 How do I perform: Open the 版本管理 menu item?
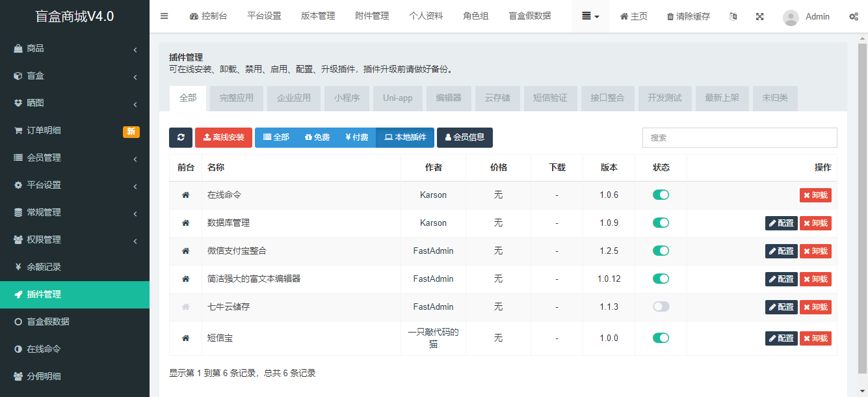pos(318,16)
